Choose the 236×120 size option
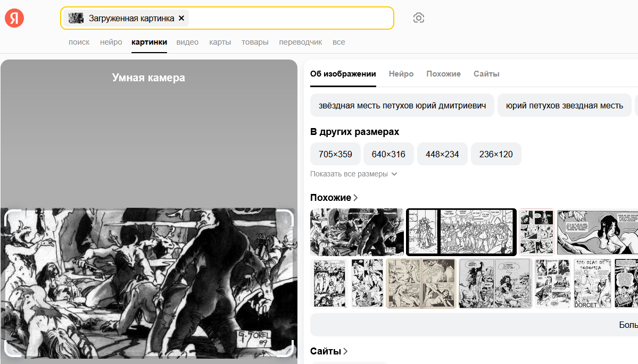 496,154
